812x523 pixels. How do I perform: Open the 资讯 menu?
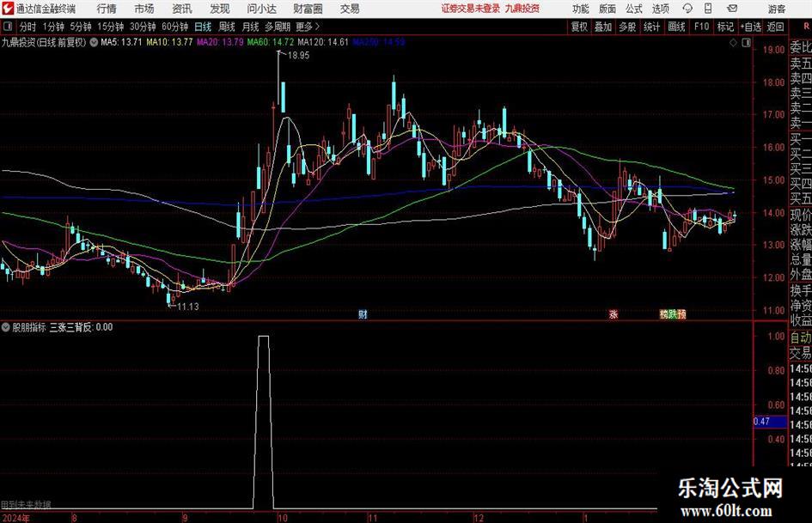(x=182, y=9)
